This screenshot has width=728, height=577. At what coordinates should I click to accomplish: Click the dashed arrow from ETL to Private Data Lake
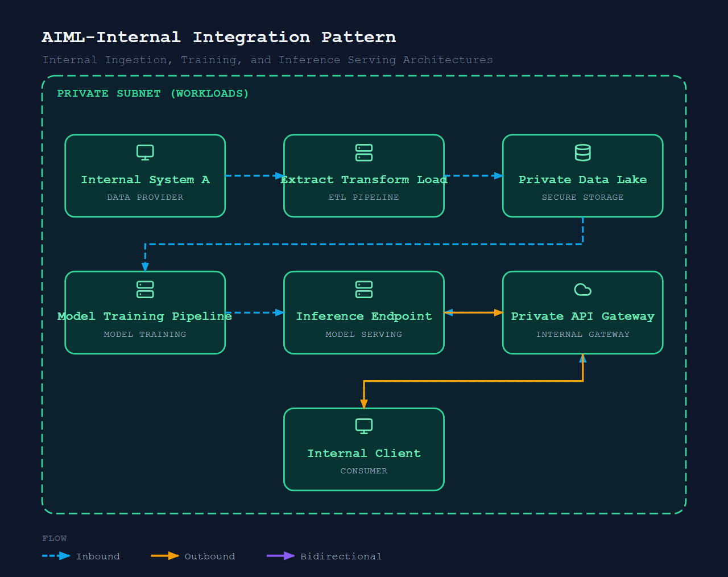pyautogui.click(x=473, y=176)
